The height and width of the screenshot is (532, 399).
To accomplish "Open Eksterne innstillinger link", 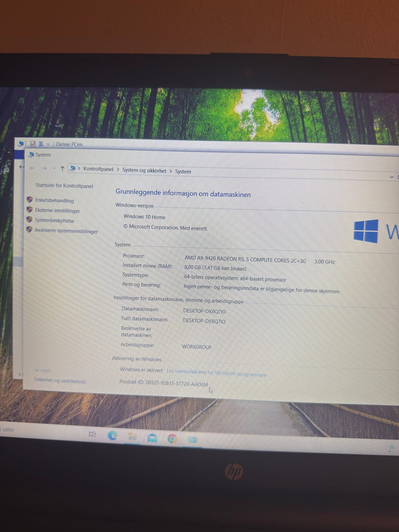I will click(x=57, y=211).
